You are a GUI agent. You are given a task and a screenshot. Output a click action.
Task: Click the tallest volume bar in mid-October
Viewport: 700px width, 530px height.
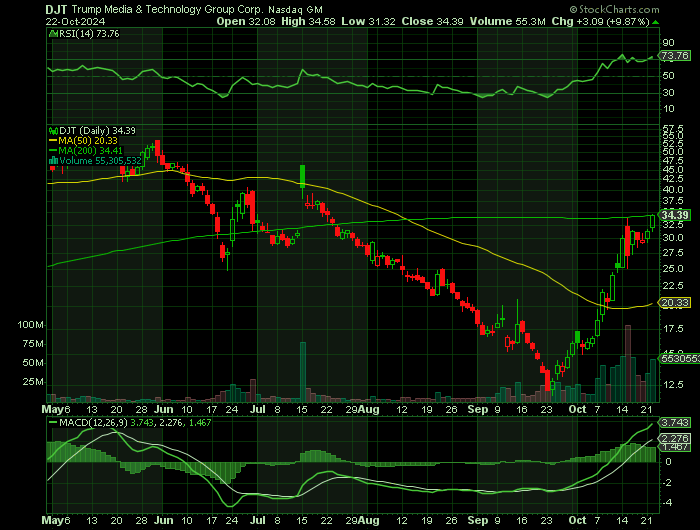(x=628, y=364)
